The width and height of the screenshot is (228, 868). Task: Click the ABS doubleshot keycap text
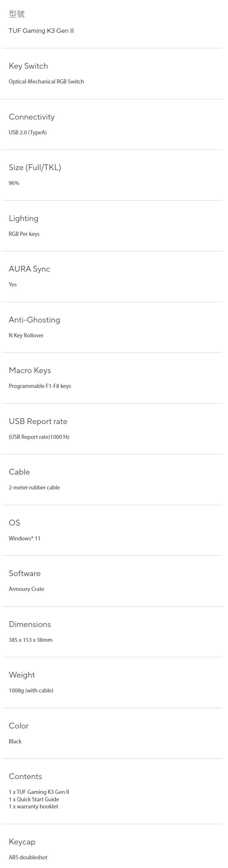[28, 857]
